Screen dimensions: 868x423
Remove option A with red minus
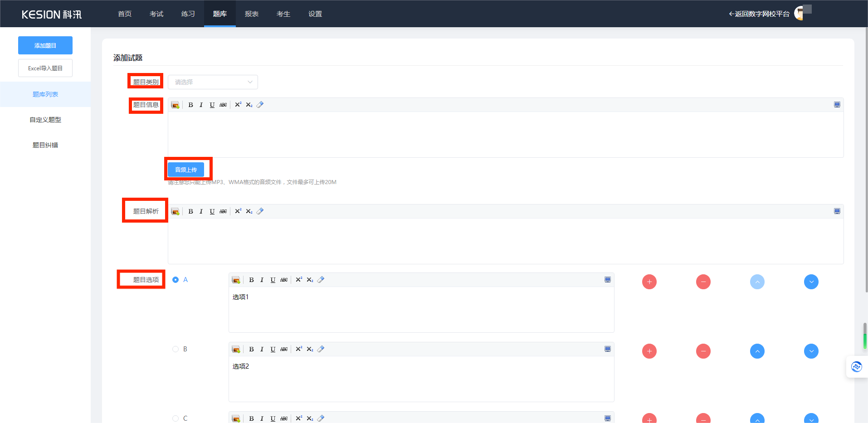click(x=703, y=282)
